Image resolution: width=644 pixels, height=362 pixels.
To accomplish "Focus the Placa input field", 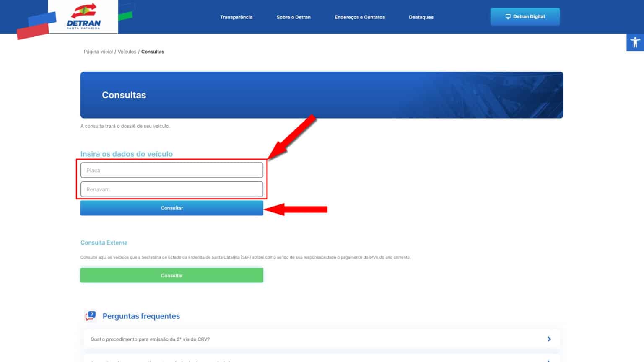I will pos(172,170).
